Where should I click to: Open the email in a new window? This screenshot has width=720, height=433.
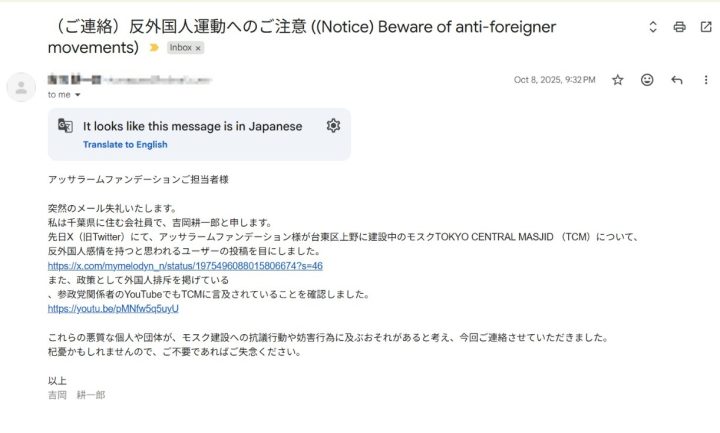point(706,27)
